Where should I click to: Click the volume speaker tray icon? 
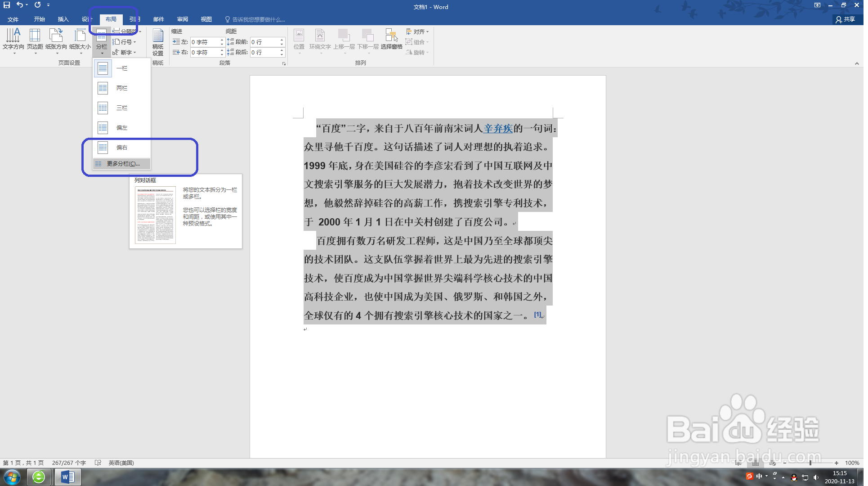[x=816, y=477]
